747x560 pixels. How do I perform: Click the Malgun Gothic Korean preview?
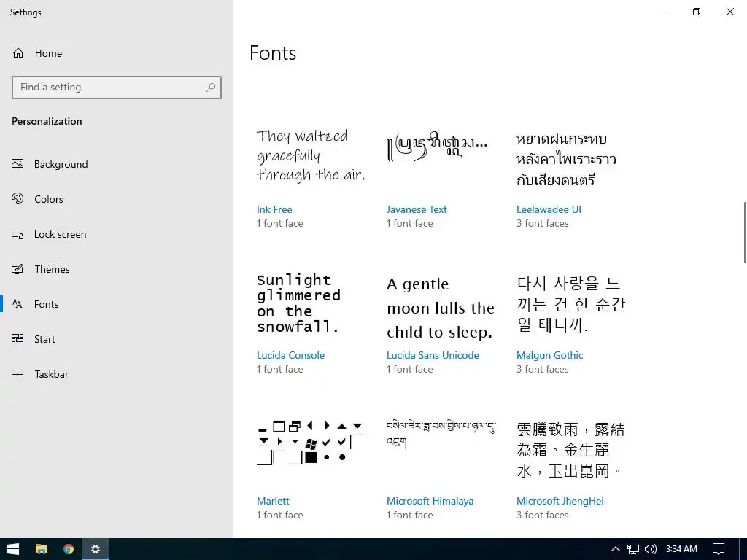(570, 304)
